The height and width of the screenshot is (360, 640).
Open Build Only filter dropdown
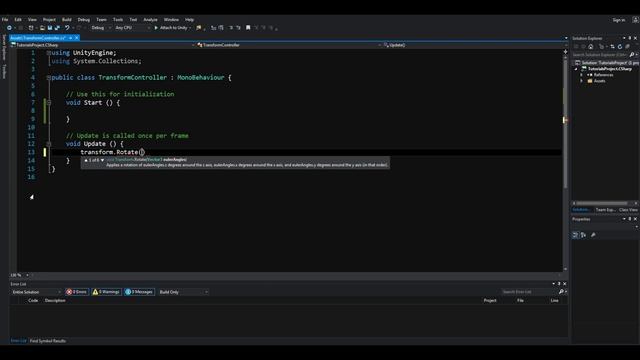coord(183,292)
